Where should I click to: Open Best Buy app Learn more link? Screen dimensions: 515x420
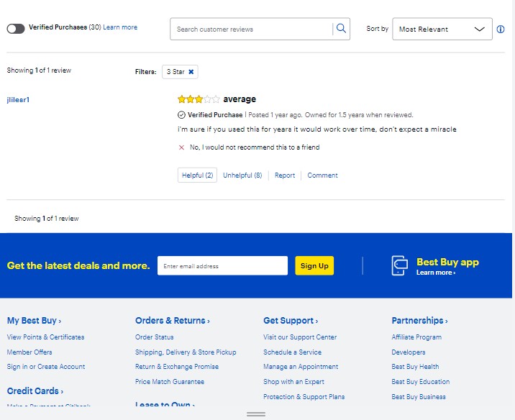click(x=435, y=273)
